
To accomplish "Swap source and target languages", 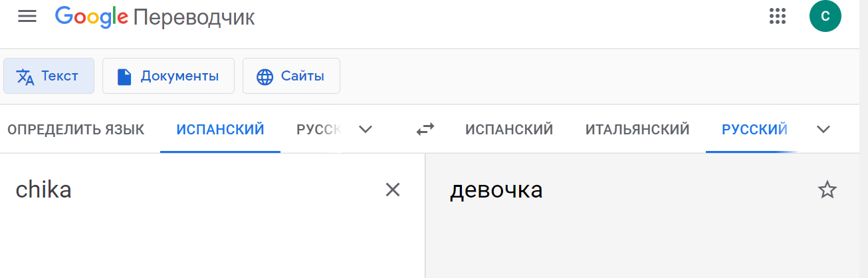I will [x=425, y=130].
